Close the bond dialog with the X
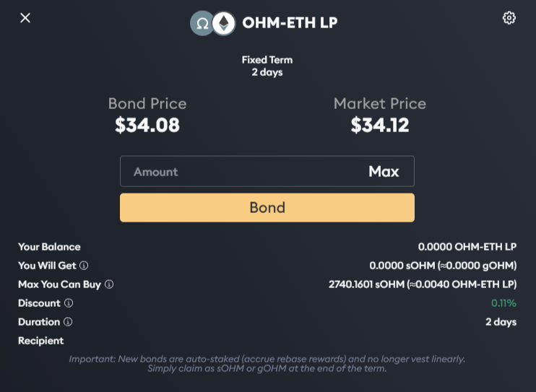Image resolution: width=536 pixels, height=392 pixels. coord(25,18)
